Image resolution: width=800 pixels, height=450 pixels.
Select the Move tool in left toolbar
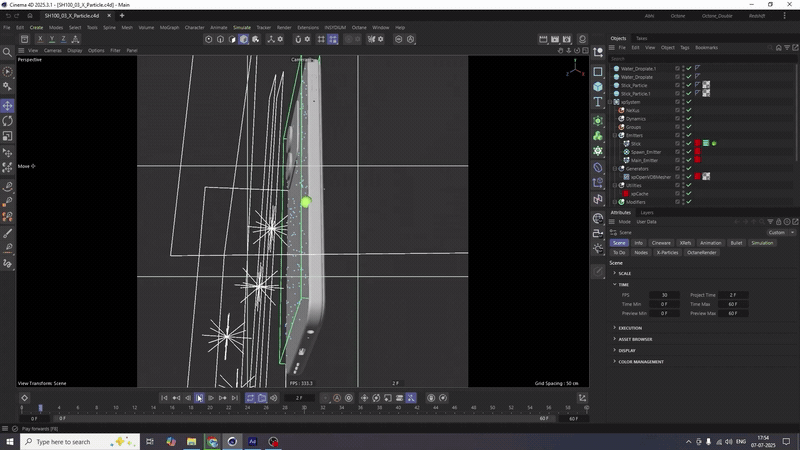coord(8,105)
